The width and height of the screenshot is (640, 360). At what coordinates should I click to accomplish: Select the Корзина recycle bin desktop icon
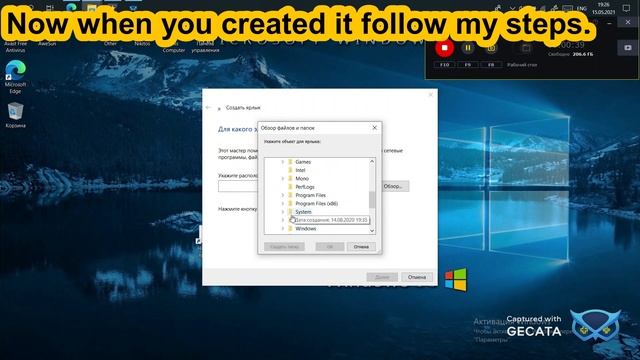pos(16,115)
